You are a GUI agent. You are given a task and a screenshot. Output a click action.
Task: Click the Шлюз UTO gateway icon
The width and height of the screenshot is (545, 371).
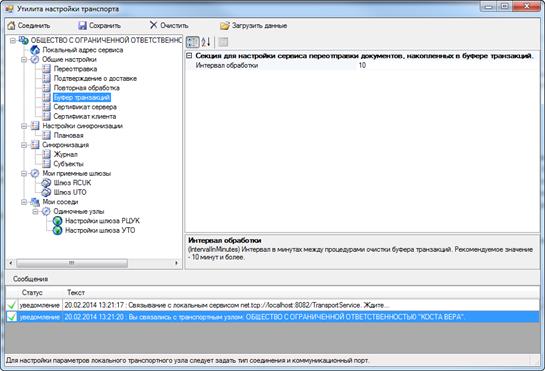(46, 192)
